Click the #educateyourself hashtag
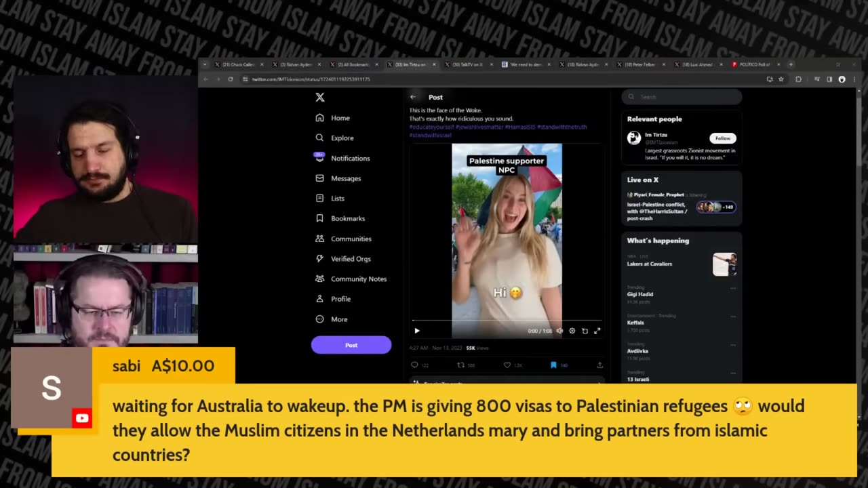The width and height of the screenshot is (868, 488). click(431, 127)
